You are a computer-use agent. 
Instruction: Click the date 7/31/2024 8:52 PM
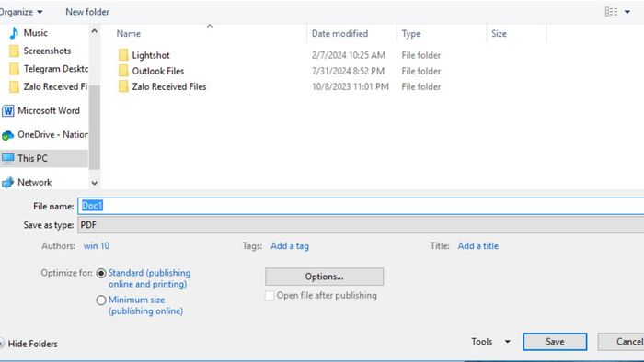(348, 71)
